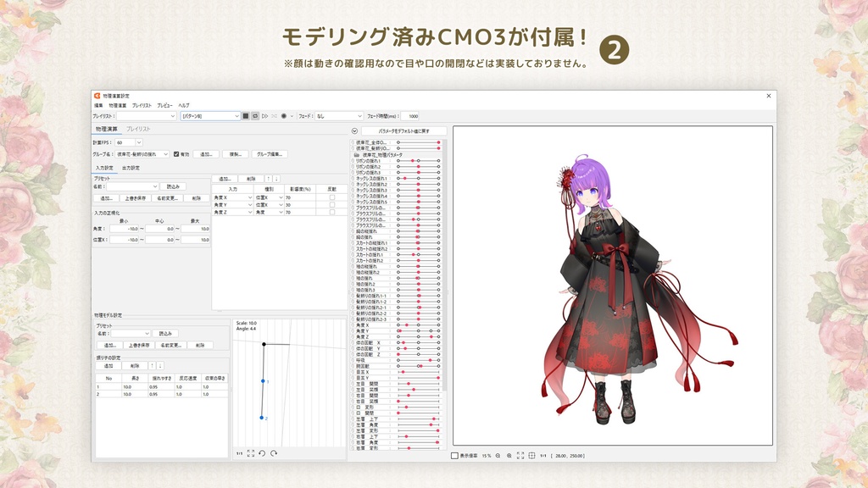Screen dimensions: 868x488
Task: Collapse the parameter panel with the chevron button
Action: coord(353,130)
